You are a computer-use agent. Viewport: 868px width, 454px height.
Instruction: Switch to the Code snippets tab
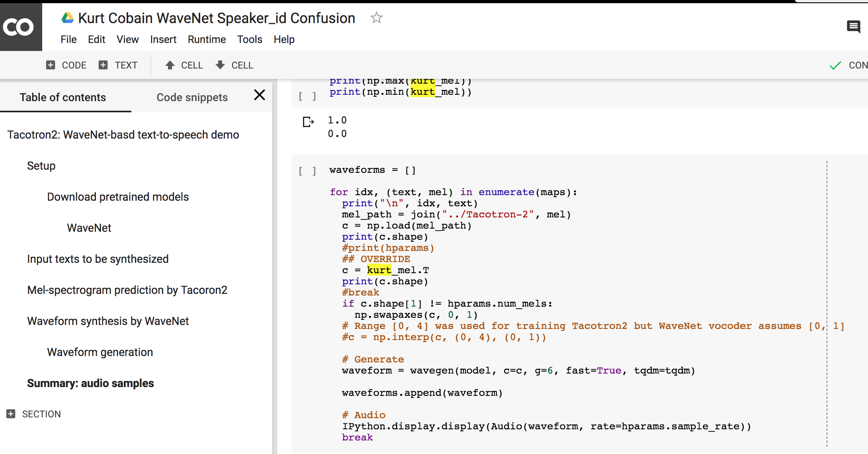[x=192, y=97]
